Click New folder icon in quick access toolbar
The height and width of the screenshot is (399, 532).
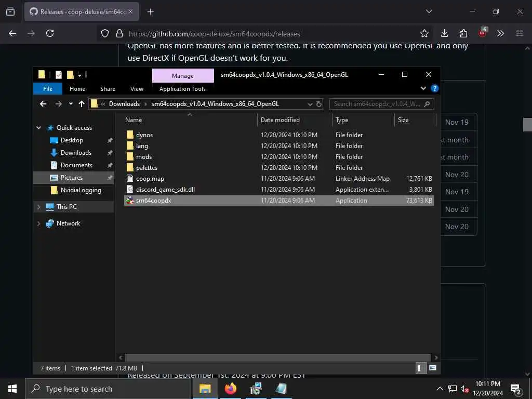tap(70, 75)
